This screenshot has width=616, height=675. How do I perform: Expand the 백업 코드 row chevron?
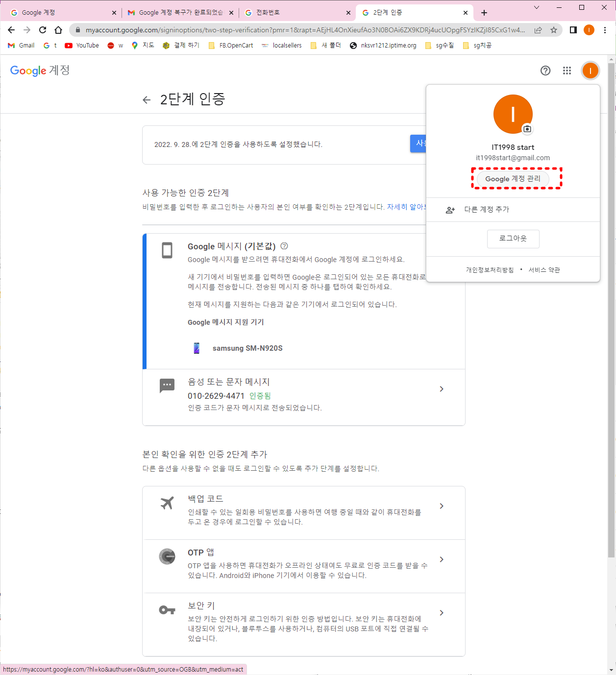[x=442, y=506]
